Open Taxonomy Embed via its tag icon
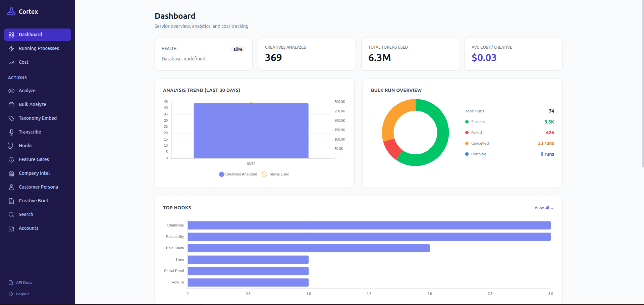This screenshot has height=305, width=644. point(11,118)
